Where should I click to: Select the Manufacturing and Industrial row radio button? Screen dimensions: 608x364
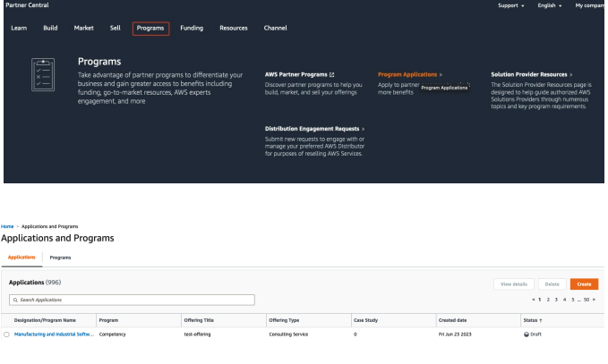(x=6, y=334)
